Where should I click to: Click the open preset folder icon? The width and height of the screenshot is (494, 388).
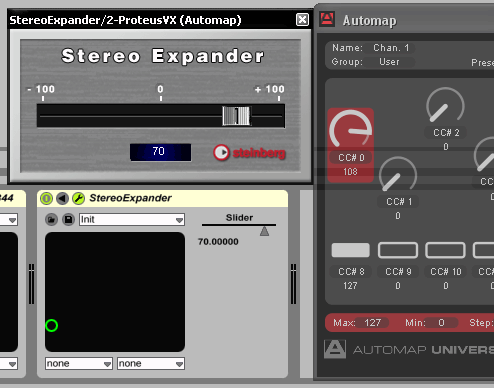click(x=51, y=220)
